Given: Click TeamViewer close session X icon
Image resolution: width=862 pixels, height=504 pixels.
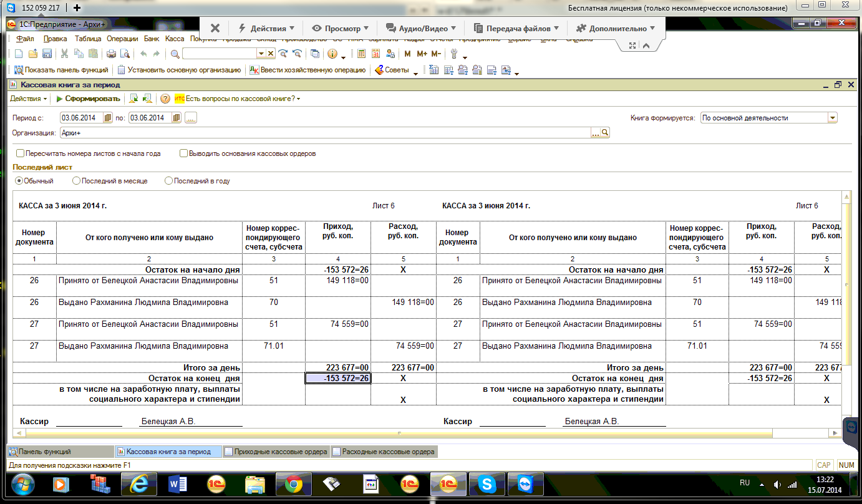Looking at the screenshot, I should pyautogui.click(x=215, y=28).
